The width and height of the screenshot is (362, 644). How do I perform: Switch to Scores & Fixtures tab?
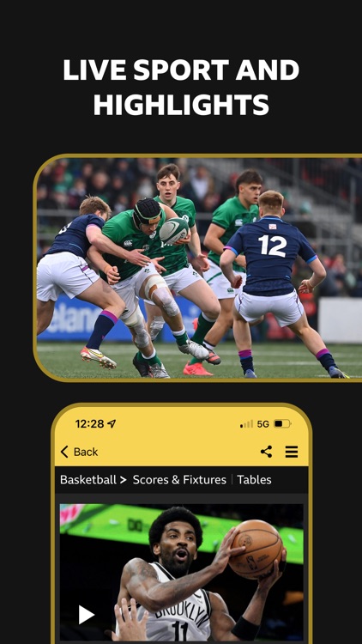pos(179,480)
